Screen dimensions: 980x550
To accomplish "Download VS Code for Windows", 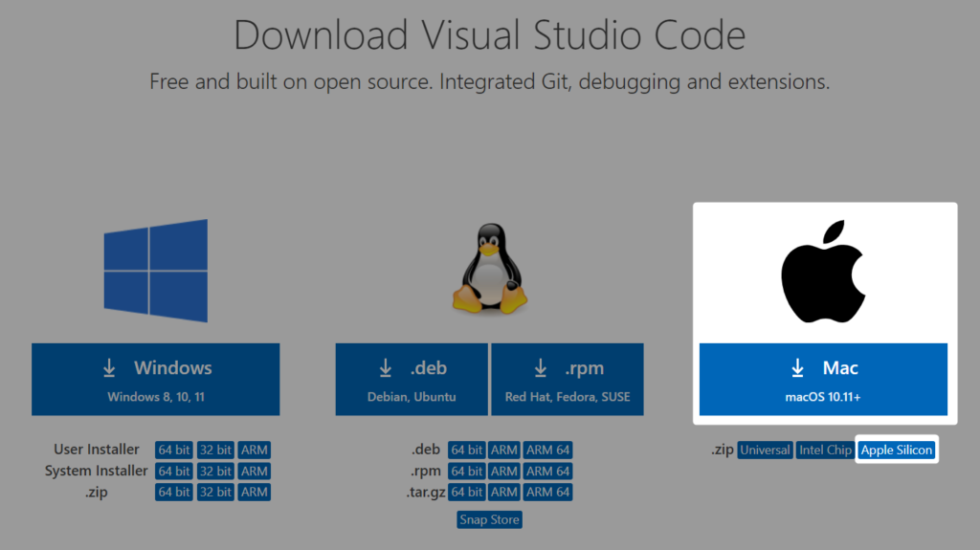I will tap(156, 380).
